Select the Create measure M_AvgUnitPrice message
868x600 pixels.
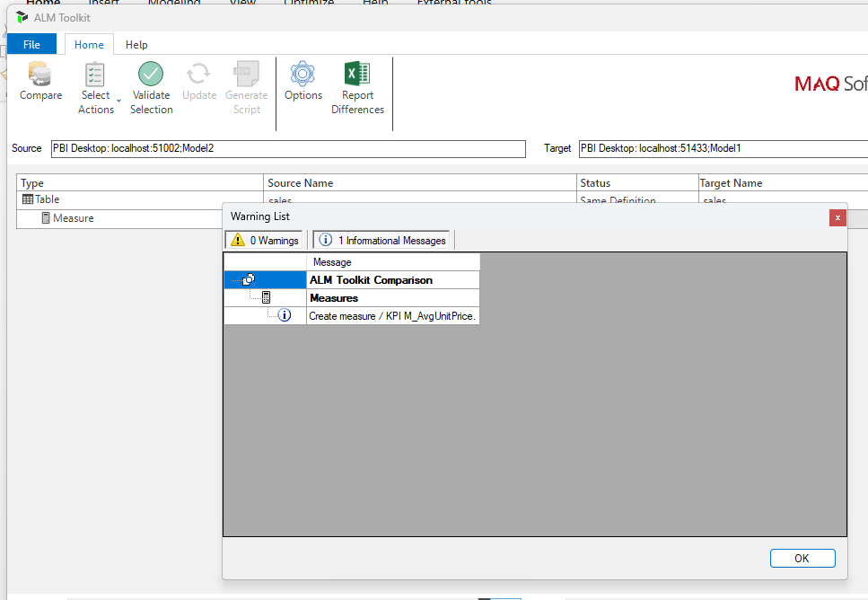pos(392,315)
